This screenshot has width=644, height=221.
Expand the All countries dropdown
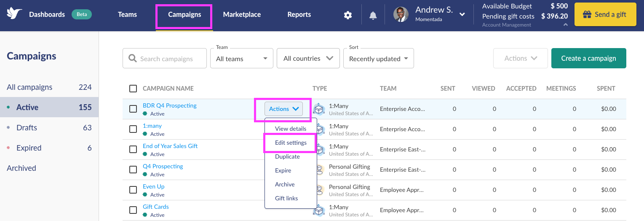click(308, 58)
